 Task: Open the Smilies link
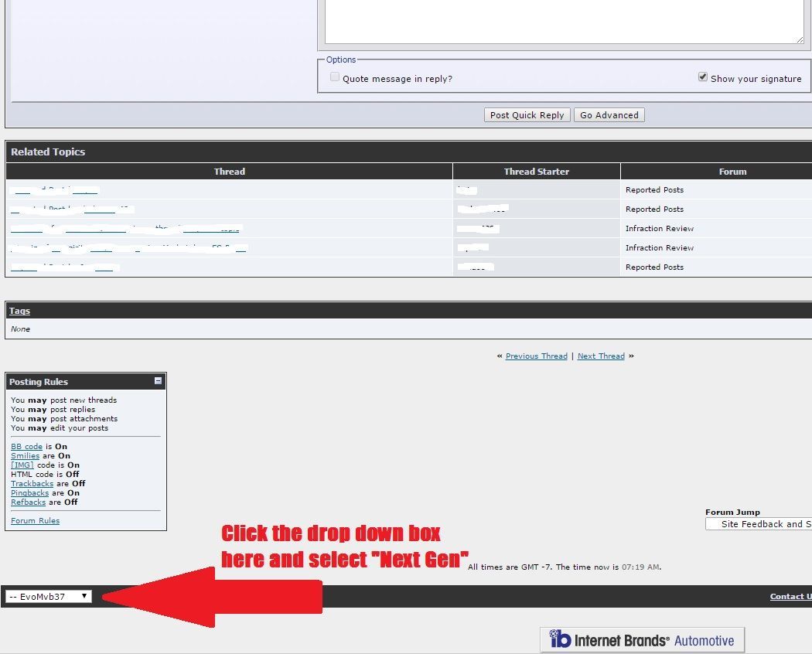(x=25, y=456)
